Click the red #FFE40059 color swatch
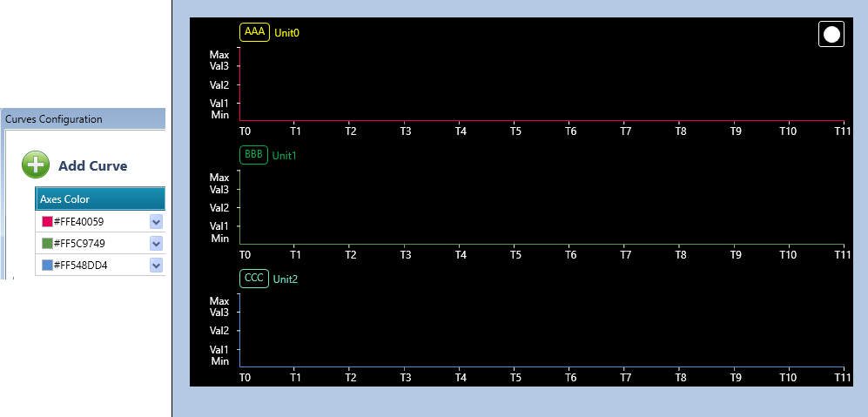 click(48, 222)
